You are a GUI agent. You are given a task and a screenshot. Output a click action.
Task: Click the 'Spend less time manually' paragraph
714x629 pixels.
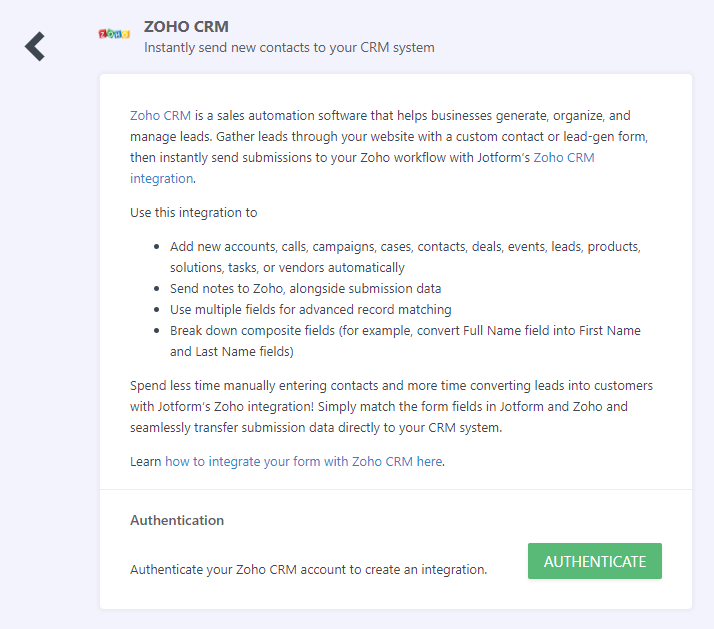(391, 386)
